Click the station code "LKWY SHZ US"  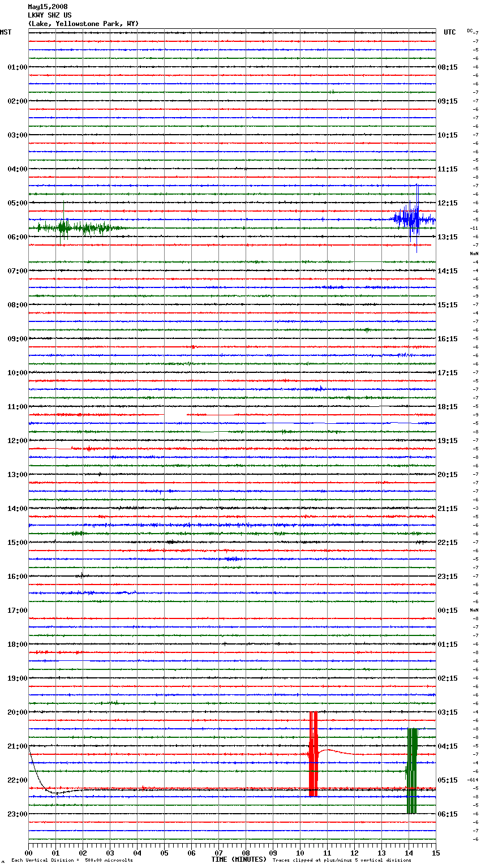pos(50,15)
